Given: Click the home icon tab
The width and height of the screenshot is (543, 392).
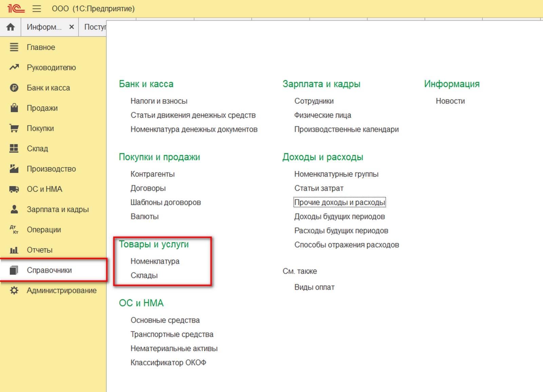Looking at the screenshot, I should pos(11,27).
